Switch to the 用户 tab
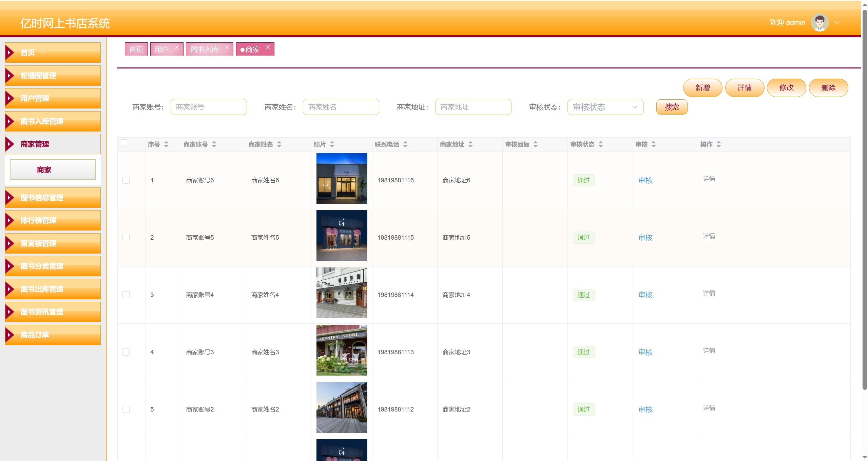 [162, 49]
